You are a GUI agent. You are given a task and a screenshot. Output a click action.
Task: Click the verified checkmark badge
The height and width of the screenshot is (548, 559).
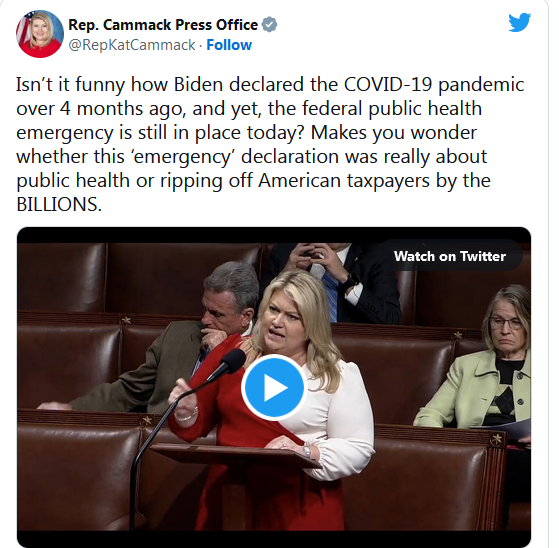click(269, 25)
